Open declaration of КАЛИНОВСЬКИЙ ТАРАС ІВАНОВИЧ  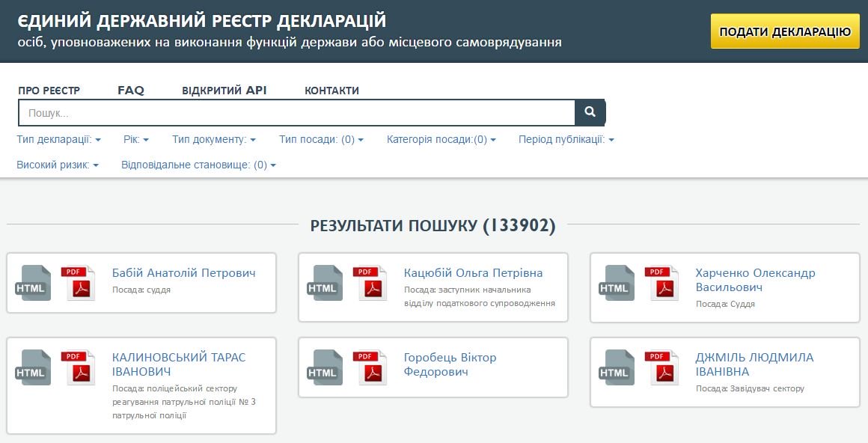[x=179, y=364]
